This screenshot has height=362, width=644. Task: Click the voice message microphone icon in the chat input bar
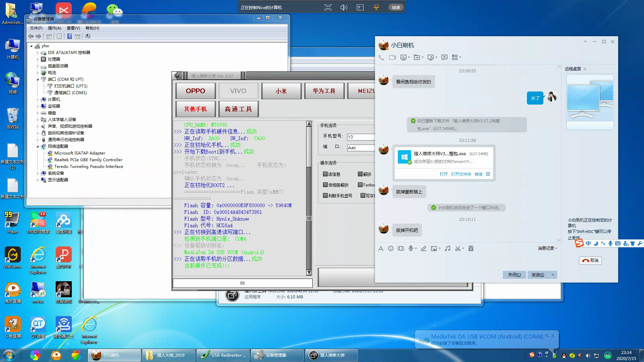411,248
